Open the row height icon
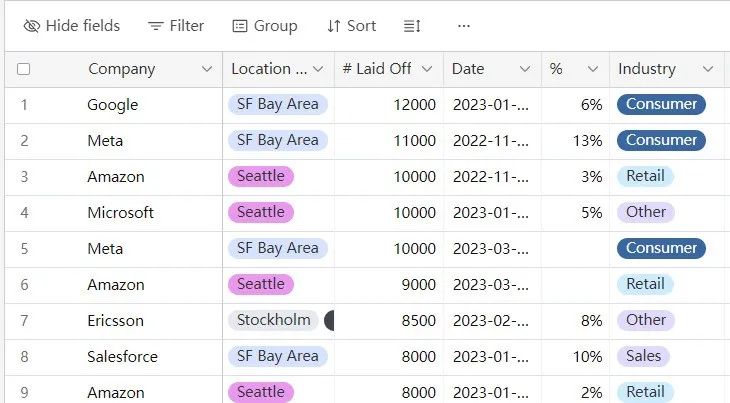 pyautogui.click(x=412, y=26)
